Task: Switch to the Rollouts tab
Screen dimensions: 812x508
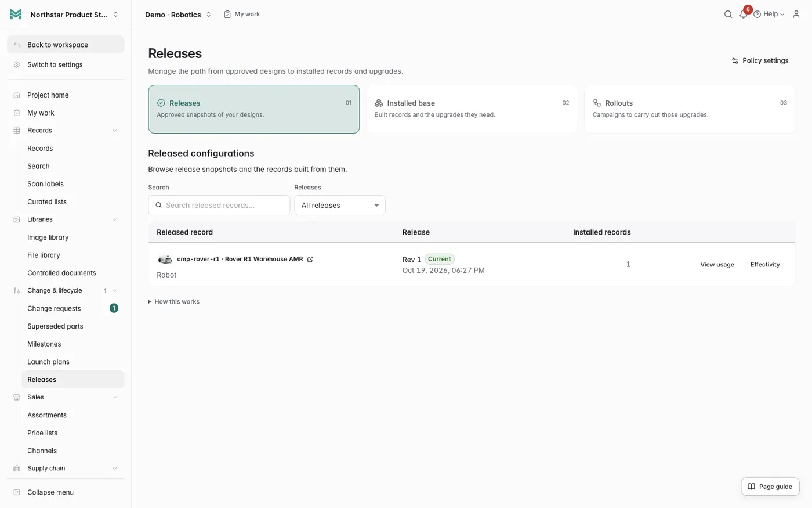Action: click(x=690, y=109)
